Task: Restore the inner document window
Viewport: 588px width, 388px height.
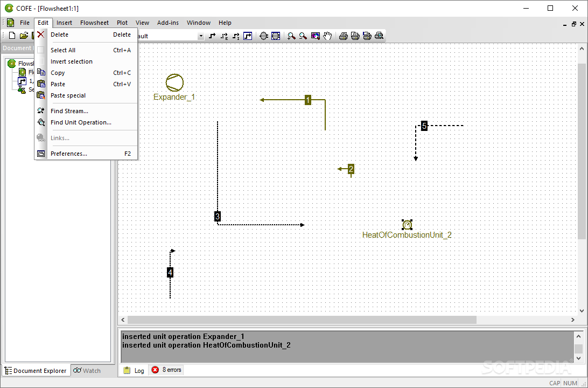Action: 574,24
